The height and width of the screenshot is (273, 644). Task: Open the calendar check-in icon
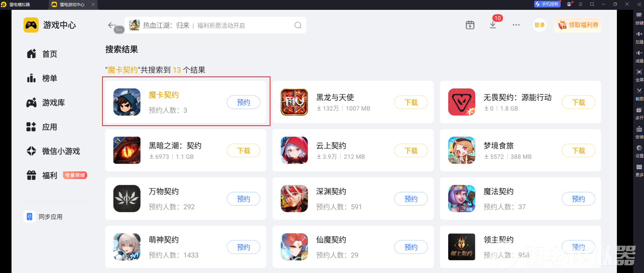[x=470, y=25]
